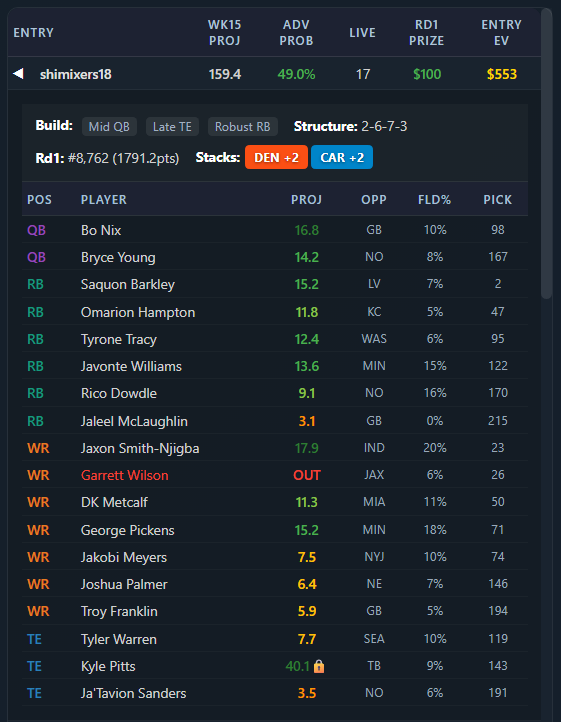The height and width of the screenshot is (722, 561).
Task: Click the PLAYER column header
Action: click(x=104, y=200)
